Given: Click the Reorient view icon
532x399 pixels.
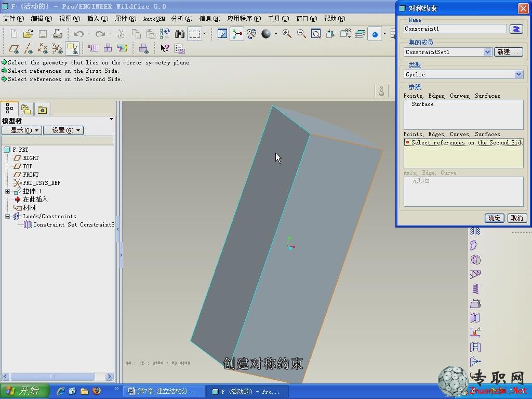Looking at the screenshot, I should (330, 34).
